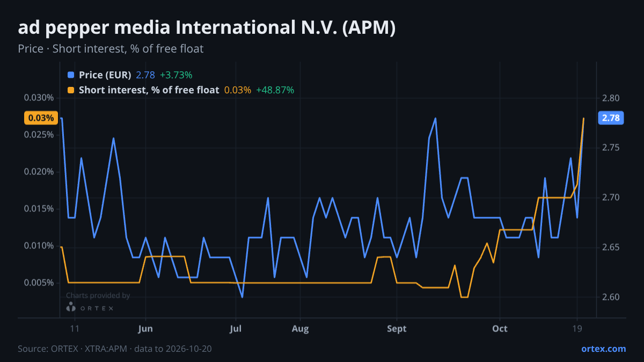
Task: Click the orange 0.03% legend value
Action: [238, 90]
